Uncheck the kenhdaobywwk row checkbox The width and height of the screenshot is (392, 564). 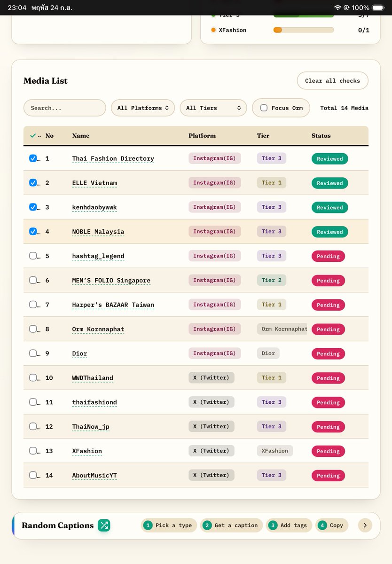point(33,207)
